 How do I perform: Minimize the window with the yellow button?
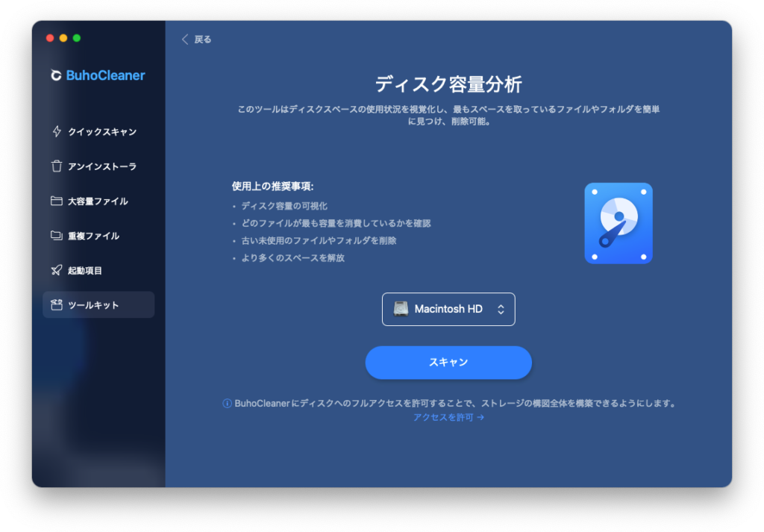[x=63, y=38]
